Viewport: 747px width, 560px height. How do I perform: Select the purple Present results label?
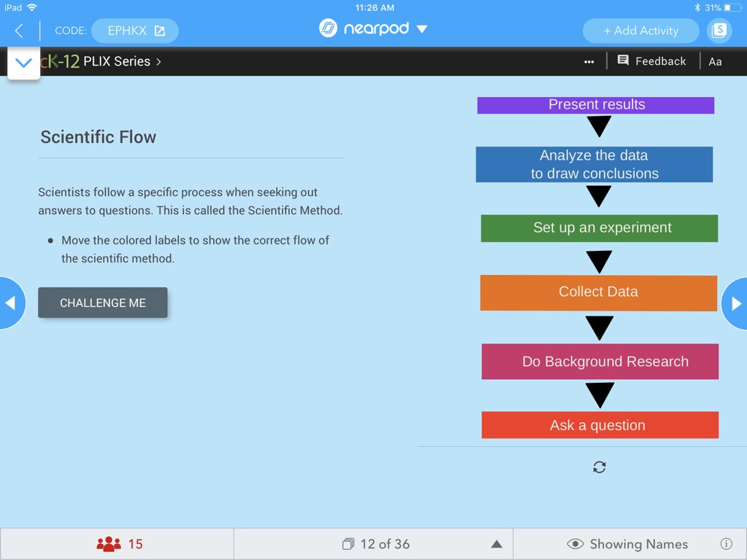pyautogui.click(x=595, y=105)
